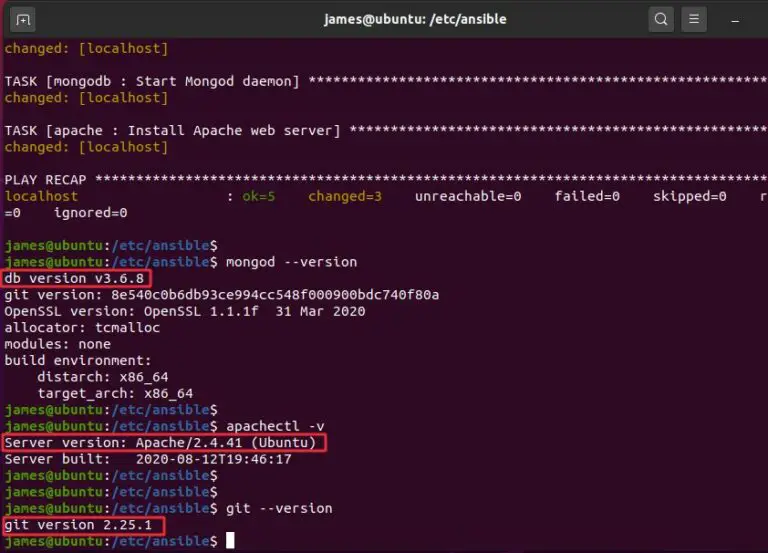768x553 pixels.
Task: Click the 'ok=5' recap value
Action: [259, 196]
